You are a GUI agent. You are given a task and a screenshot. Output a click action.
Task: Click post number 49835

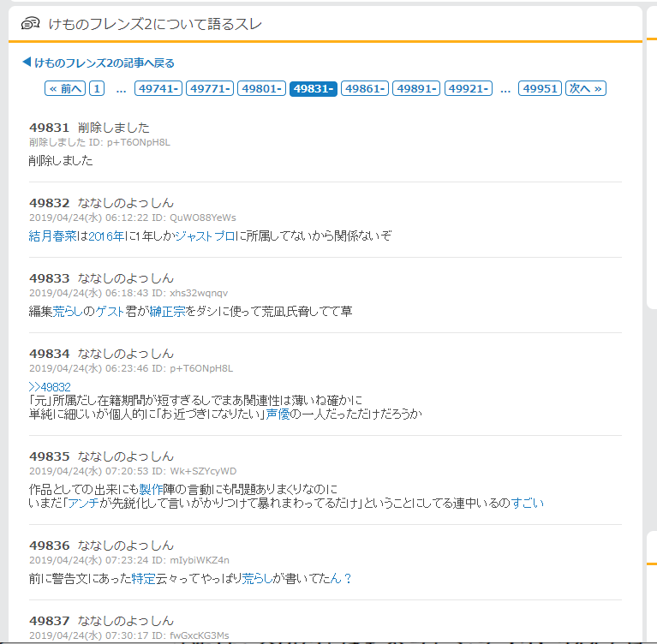tap(49, 456)
